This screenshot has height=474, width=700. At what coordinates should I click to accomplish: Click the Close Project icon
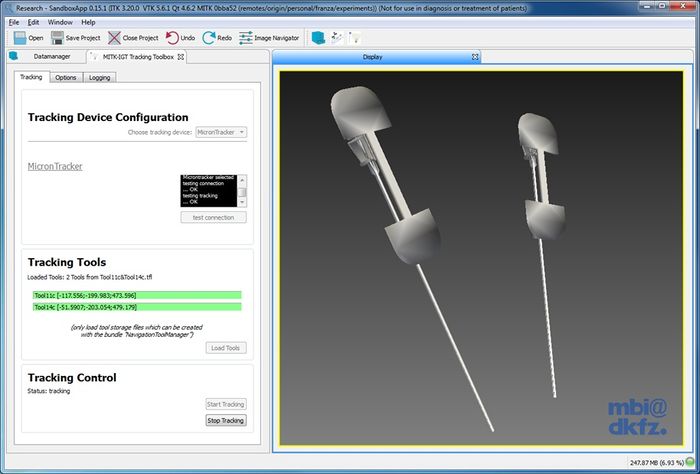tap(115, 38)
